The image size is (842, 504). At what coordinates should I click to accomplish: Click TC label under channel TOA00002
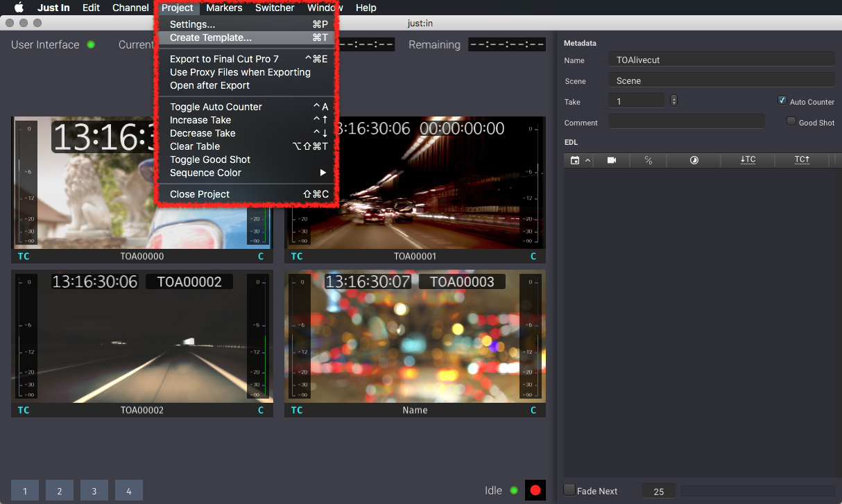[x=24, y=410]
